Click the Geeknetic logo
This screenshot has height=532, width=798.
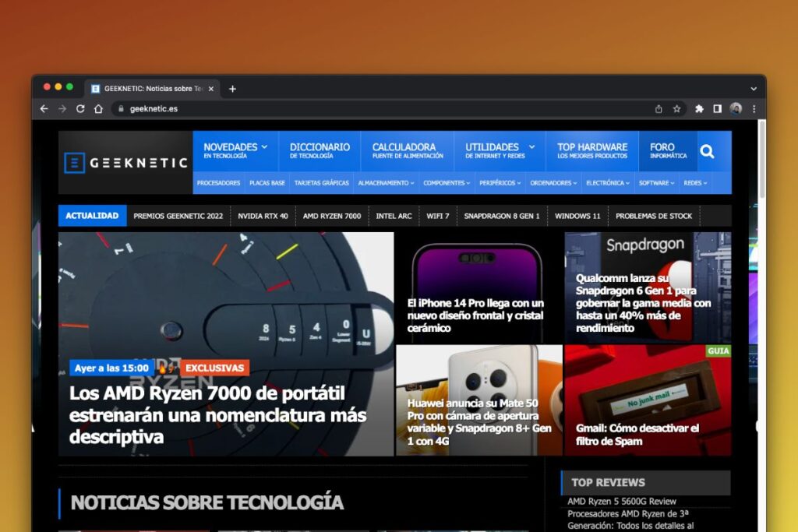125,163
